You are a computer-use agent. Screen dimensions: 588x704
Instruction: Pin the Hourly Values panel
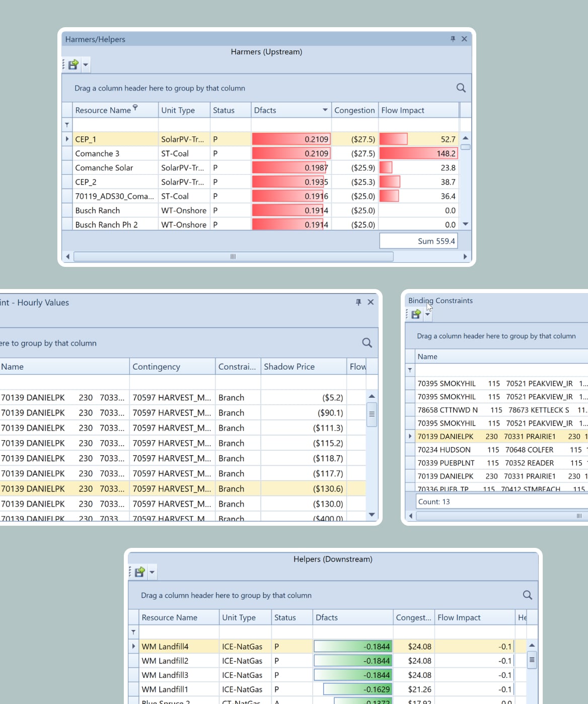pos(358,302)
